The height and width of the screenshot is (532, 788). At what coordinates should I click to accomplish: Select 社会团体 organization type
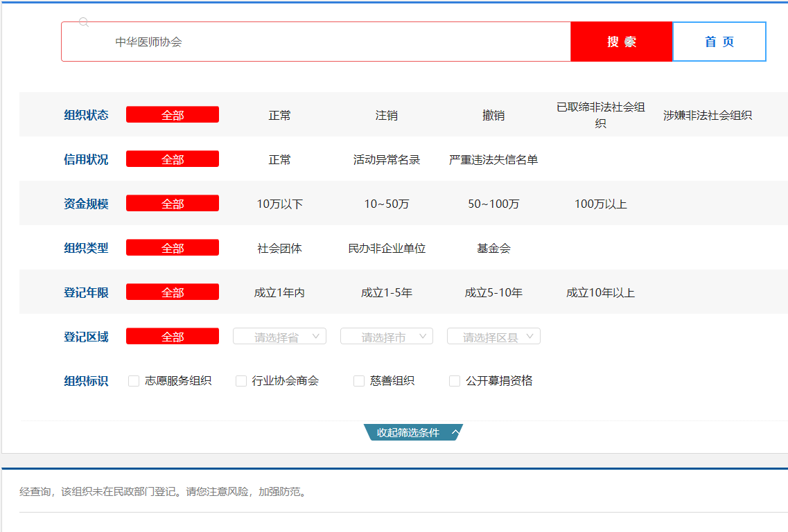point(279,249)
